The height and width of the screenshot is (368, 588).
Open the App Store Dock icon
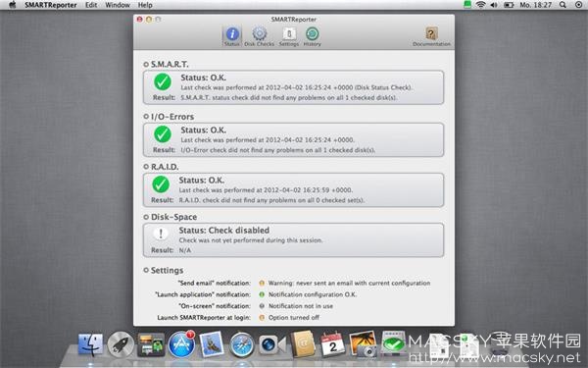click(x=181, y=344)
